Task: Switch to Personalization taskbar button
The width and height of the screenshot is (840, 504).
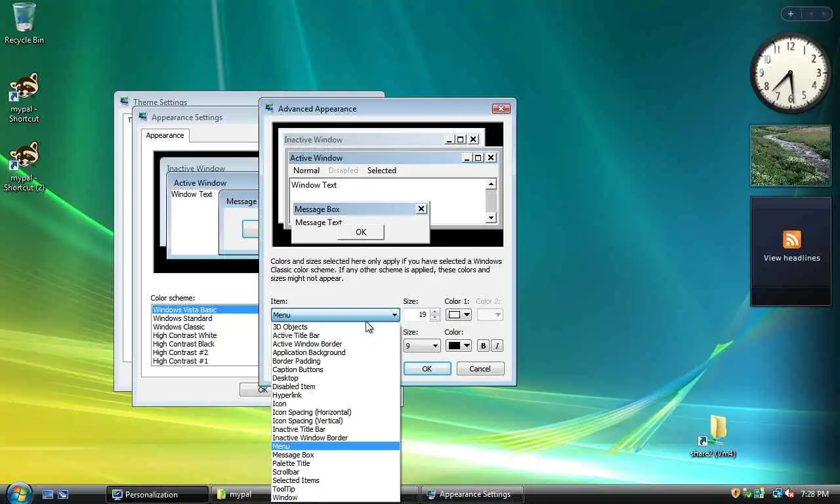Action: coord(157,494)
